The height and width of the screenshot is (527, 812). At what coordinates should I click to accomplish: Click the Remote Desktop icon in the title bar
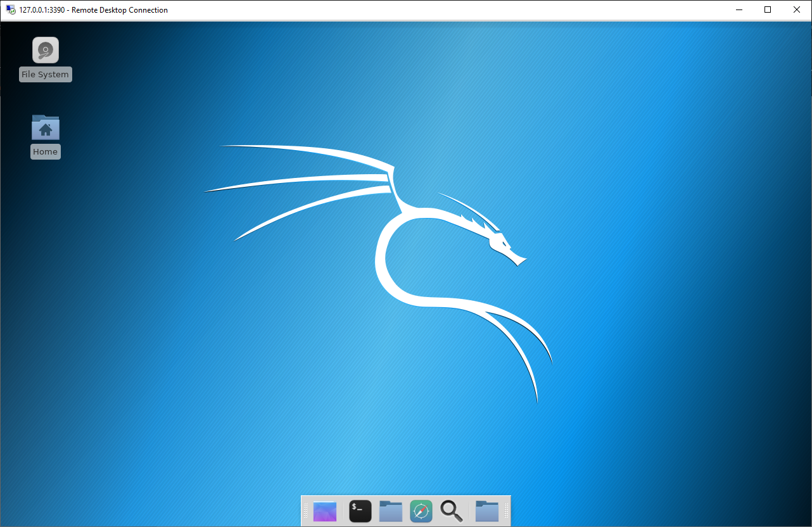point(9,10)
